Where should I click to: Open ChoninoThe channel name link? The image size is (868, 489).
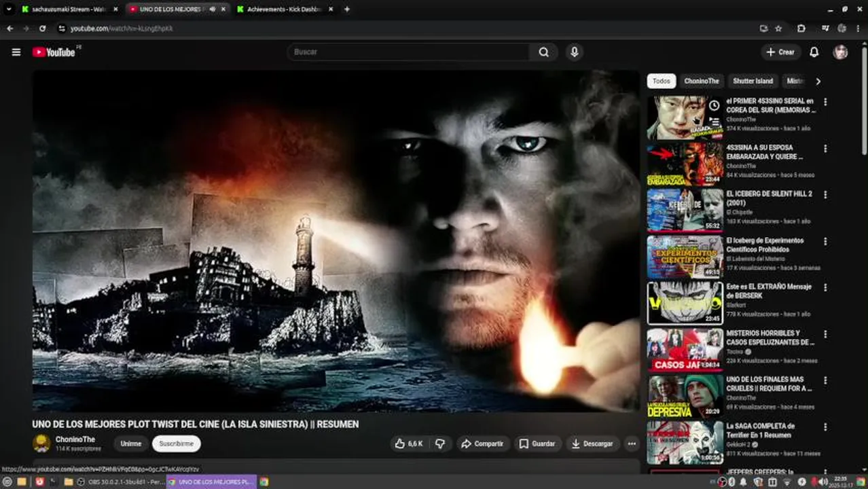(x=75, y=439)
